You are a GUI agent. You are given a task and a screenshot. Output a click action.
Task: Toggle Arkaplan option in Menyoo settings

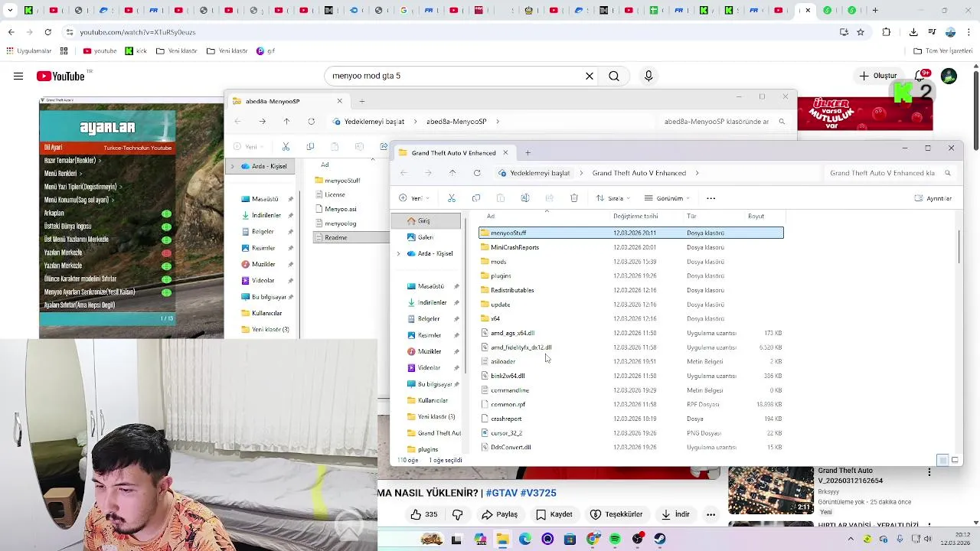[166, 214]
